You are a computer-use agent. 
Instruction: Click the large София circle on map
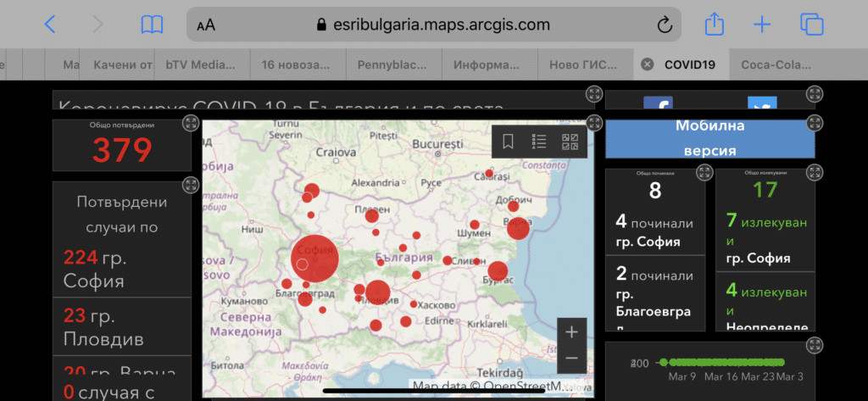point(314,258)
